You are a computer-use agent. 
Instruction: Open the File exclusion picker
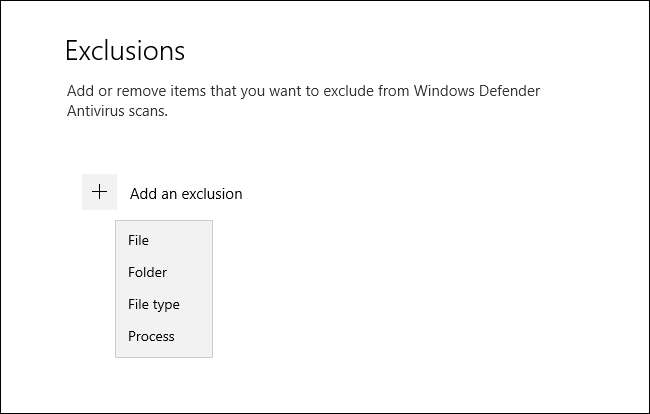tap(138, 240)
